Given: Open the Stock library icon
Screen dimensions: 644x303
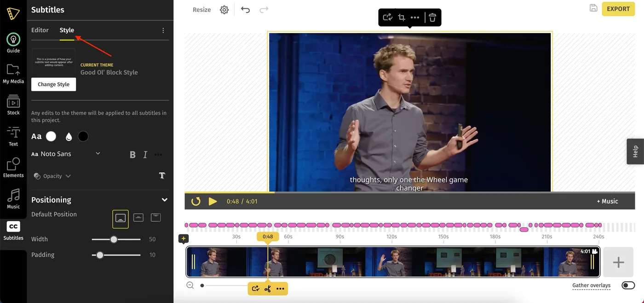Looking at the screenshot, I should coord(13,105).
